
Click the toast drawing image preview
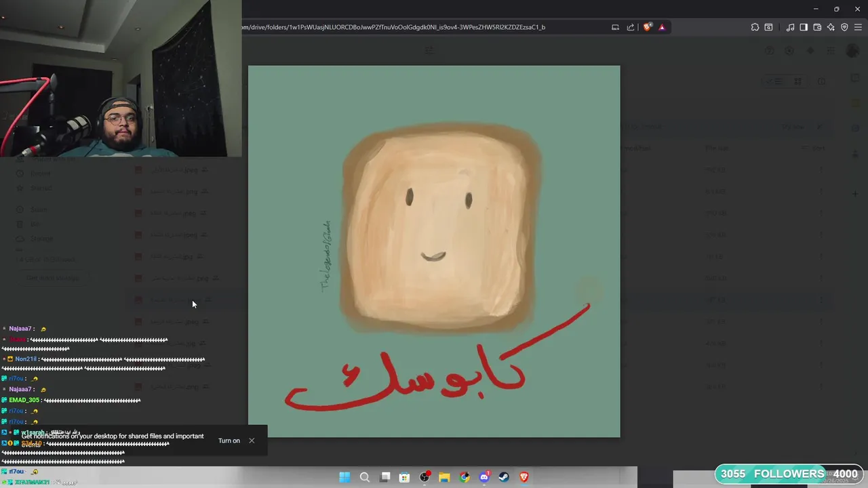(x=434, y=251)
